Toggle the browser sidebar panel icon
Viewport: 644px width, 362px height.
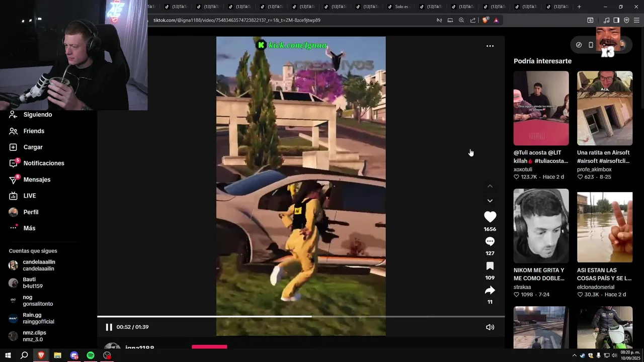616,20
